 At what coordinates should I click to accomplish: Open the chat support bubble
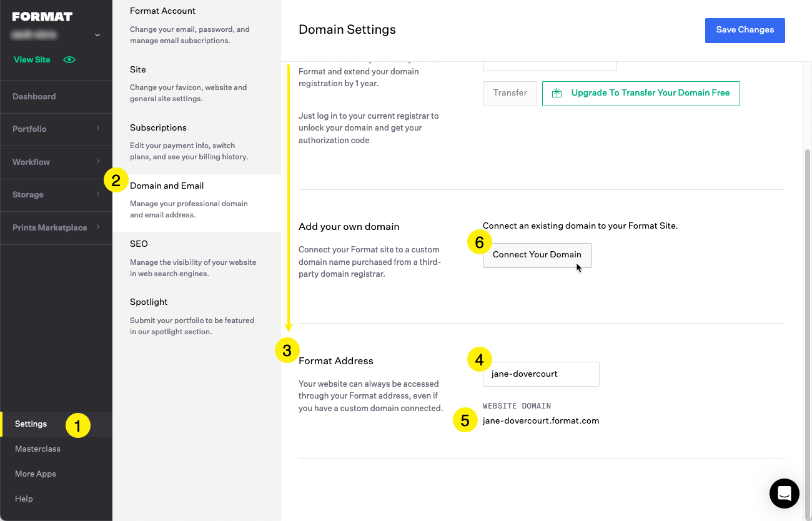tap(784, 494)
